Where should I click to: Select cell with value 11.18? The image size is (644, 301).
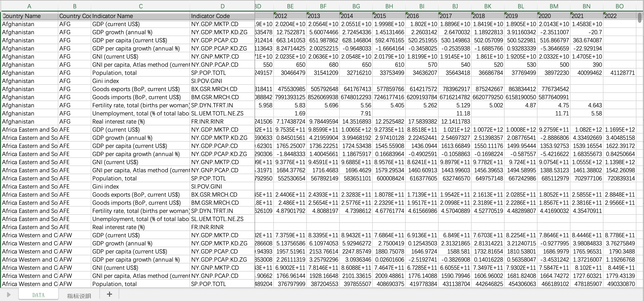click(x=455, y=113)
